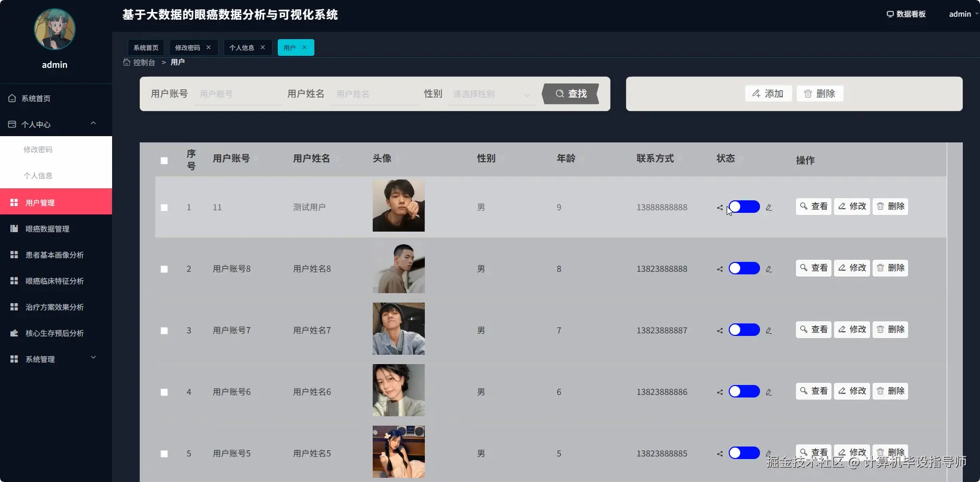The image size is (980, 482).
Task: Click the share icon in 用户姓名8 row
Action: (x=720, y=269)
